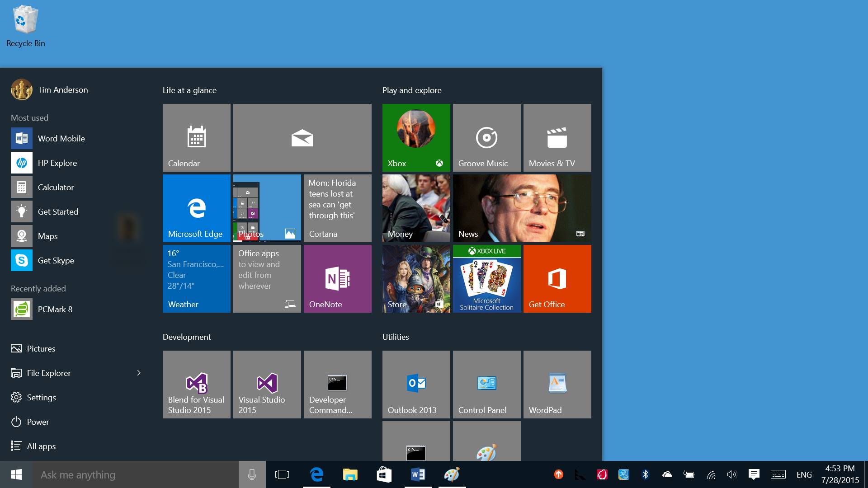Launch the WordPad tile
This screenshot has height=488, width=868.
(x=557, y=385)
